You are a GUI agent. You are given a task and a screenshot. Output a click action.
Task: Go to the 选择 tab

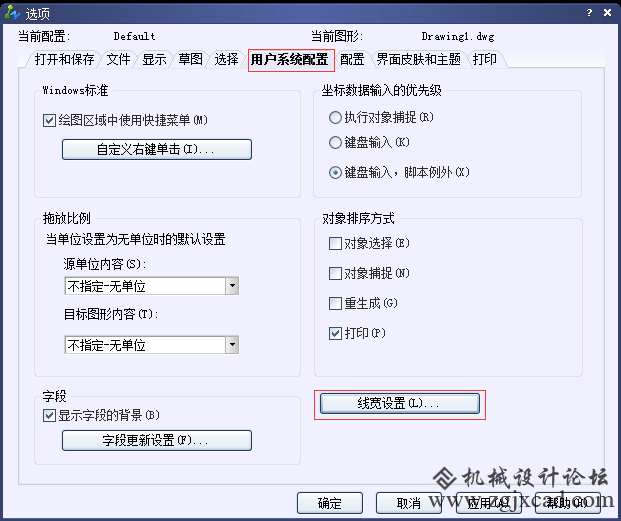[x=226, y=59]
